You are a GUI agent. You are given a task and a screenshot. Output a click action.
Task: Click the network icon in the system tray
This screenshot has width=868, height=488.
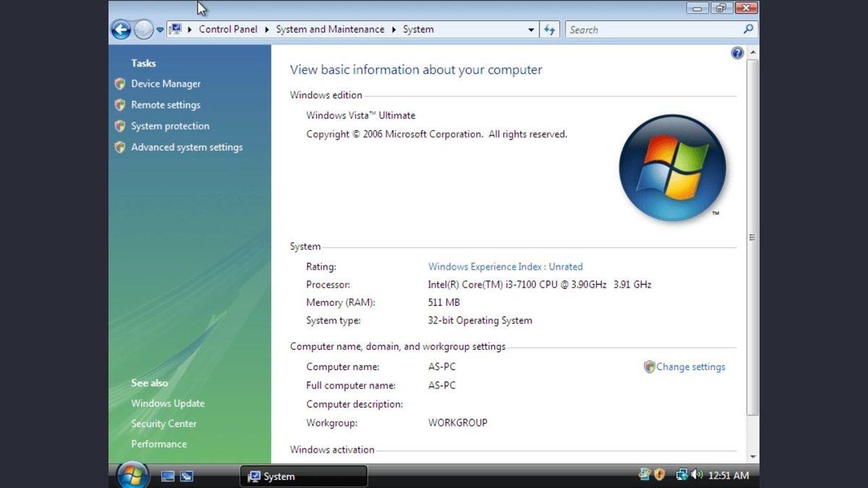tap(681, 475)
